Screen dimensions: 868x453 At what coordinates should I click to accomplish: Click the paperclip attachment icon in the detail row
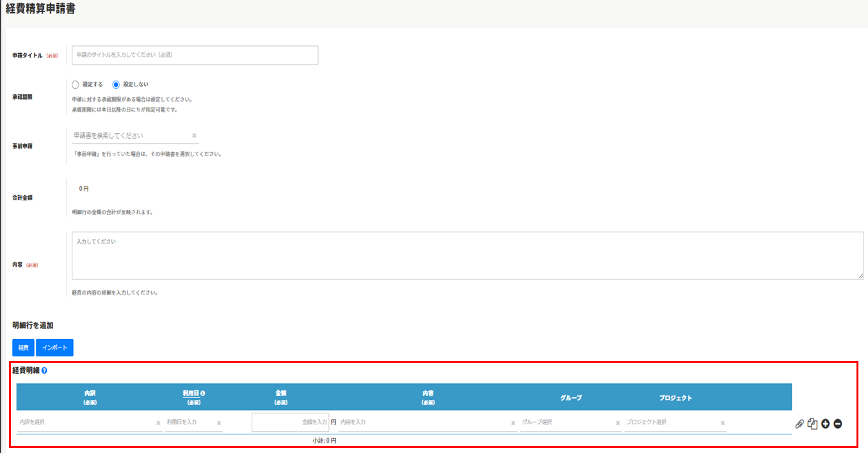799,424
